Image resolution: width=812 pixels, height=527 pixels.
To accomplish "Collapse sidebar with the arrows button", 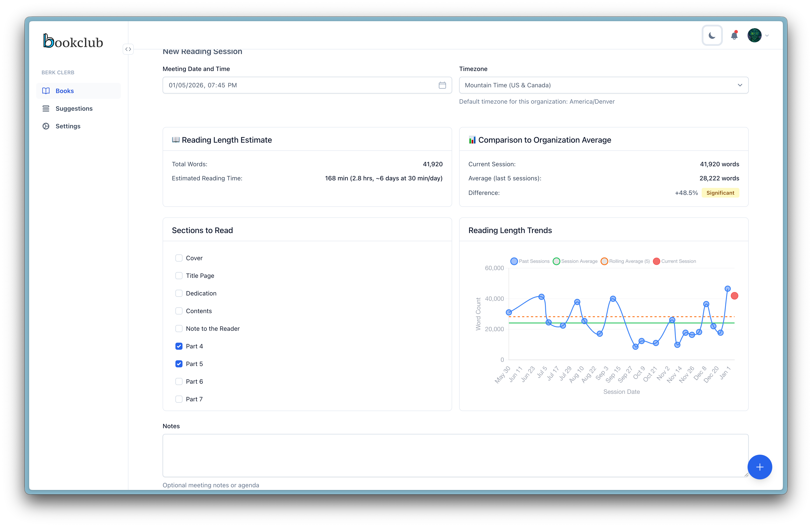I will pyautogui.click(x=128, y=49).
